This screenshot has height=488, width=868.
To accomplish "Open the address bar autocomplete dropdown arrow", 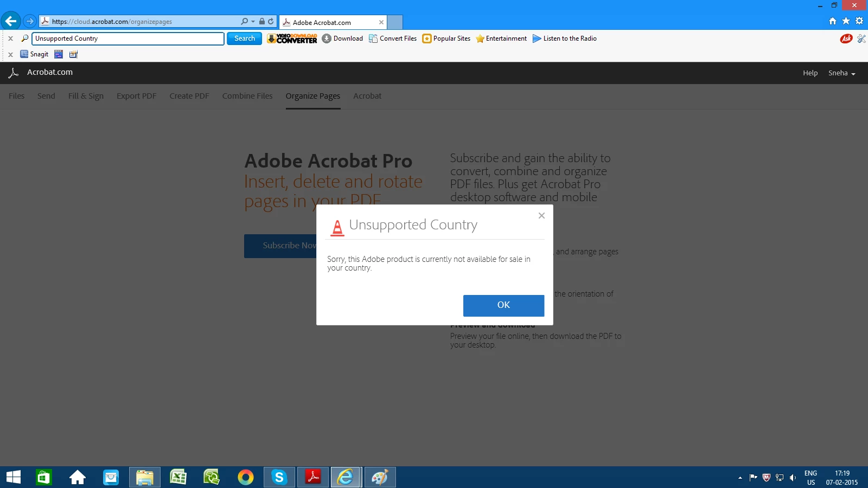I will pos(253,21).
